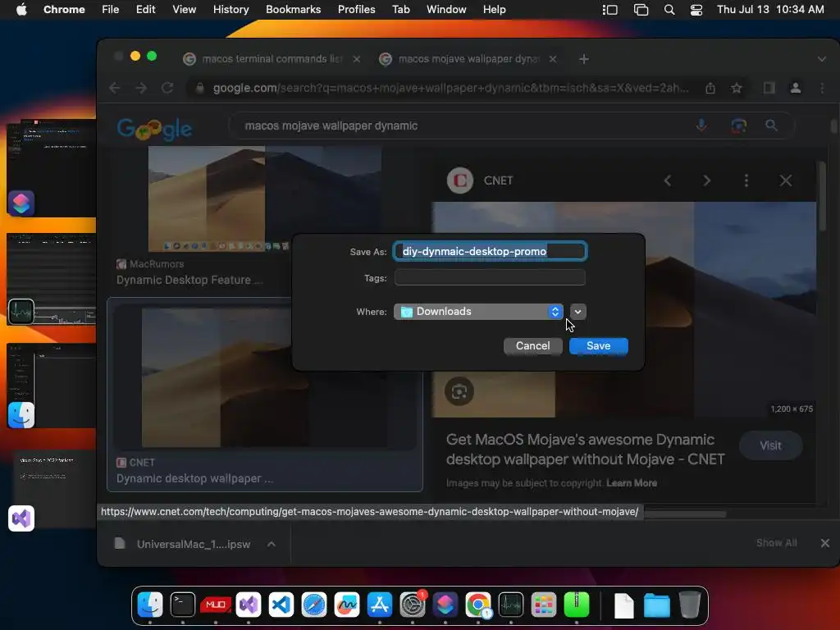Expand the save dialog with the chevron
This screenshot has height=630, width=840.
577,312
